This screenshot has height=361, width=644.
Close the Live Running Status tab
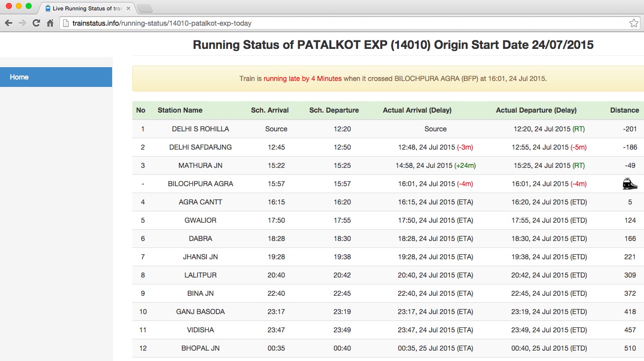128,8
